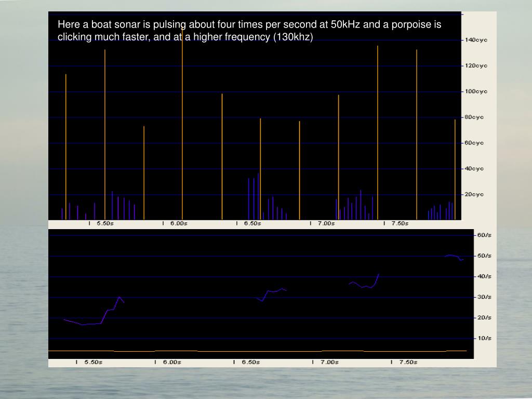Select the 20cyc axis label
The width and height of the screenshot is (532, 399).
474,195
